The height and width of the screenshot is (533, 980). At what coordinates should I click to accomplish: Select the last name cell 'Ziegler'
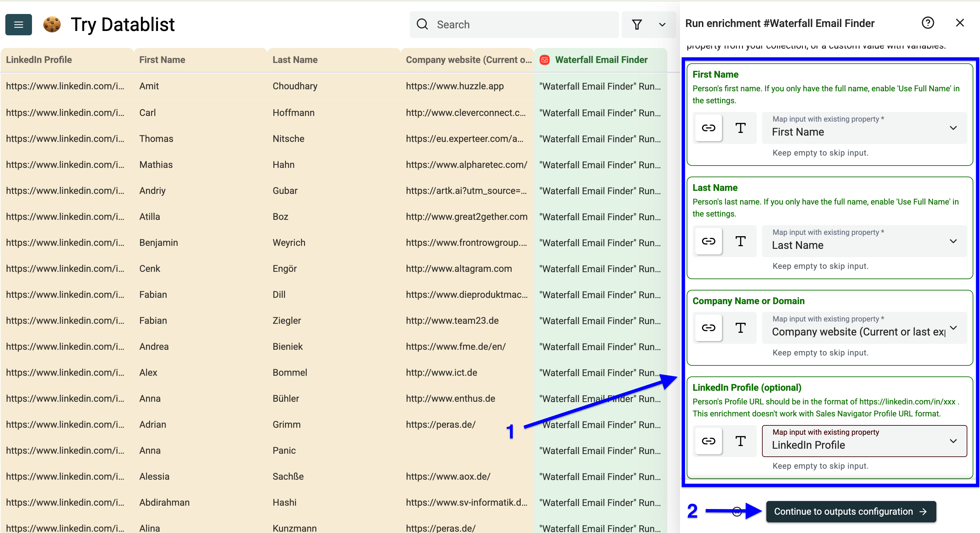coord(334,320)
